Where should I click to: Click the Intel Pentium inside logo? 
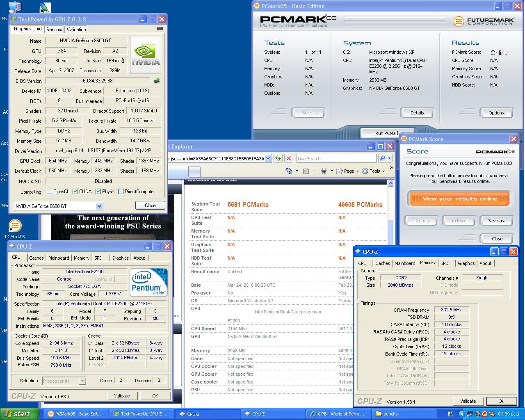(x=148, y=282)
